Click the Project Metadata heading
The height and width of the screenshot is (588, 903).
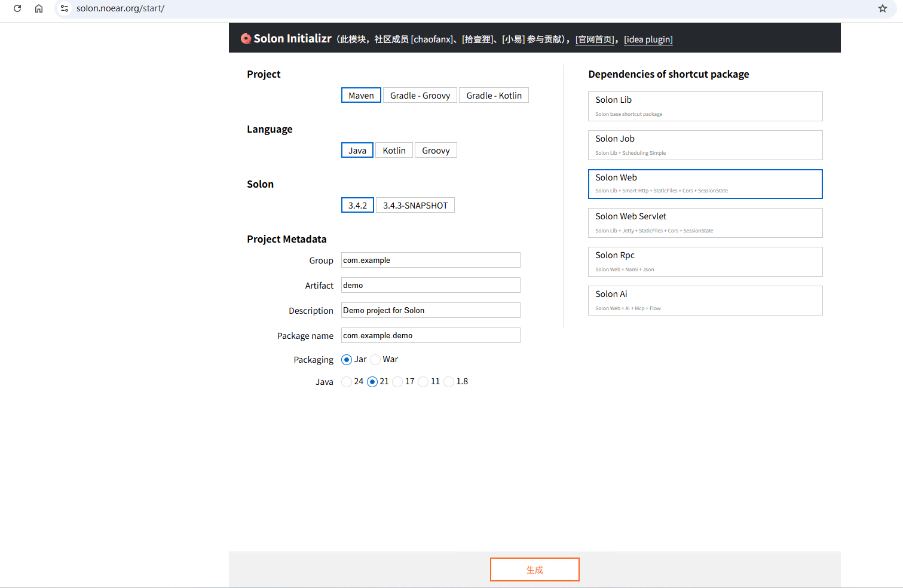(x=287, y=239)
